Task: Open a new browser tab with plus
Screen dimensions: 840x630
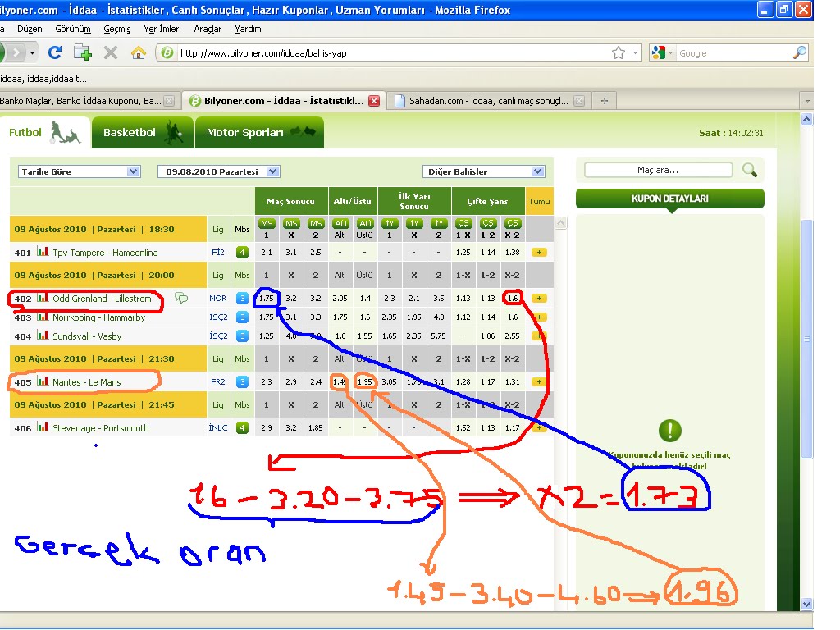Action: pos(605,101)
